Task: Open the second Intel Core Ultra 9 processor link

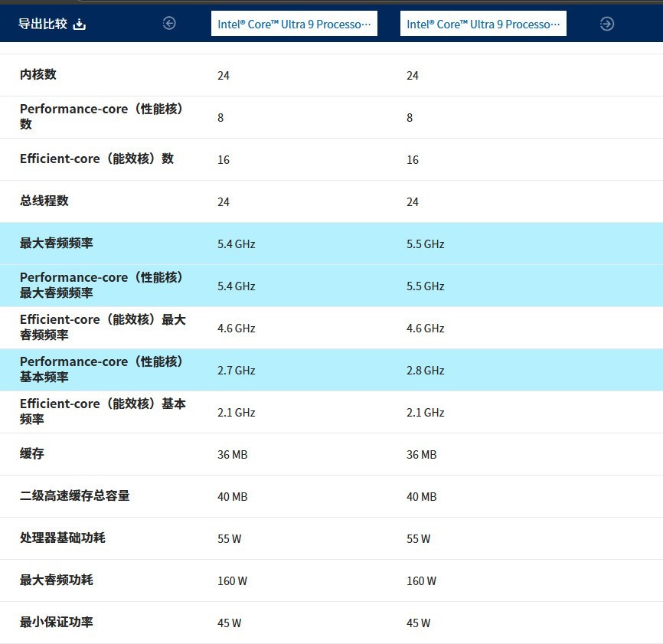Action: point(483,24)
